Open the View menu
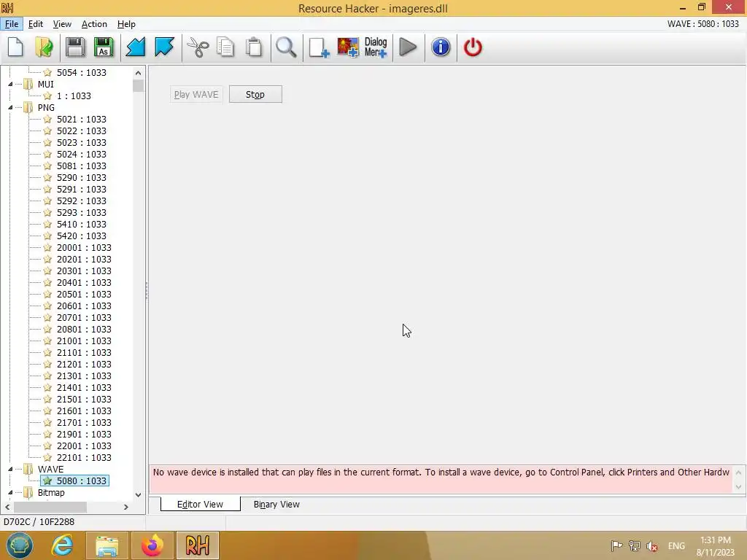Viewport: 747px width, 560px height. click(x=62, y=24)
